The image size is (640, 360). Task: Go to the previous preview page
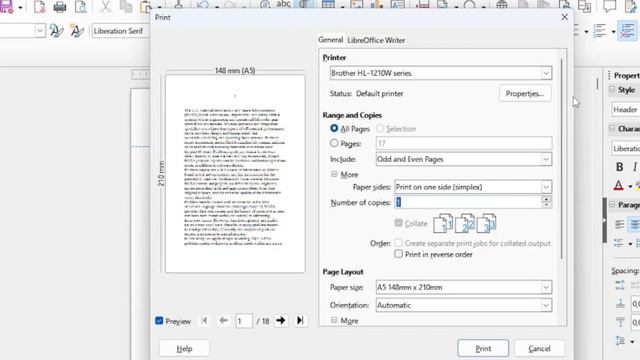coord(223,321)
